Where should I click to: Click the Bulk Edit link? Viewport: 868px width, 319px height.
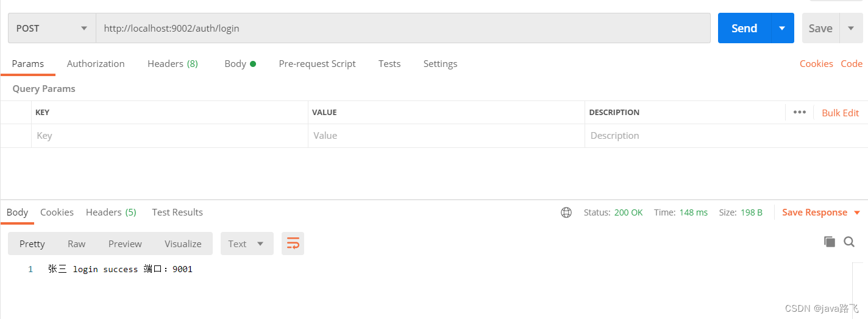pyautogui.click(x=840, y=113)
